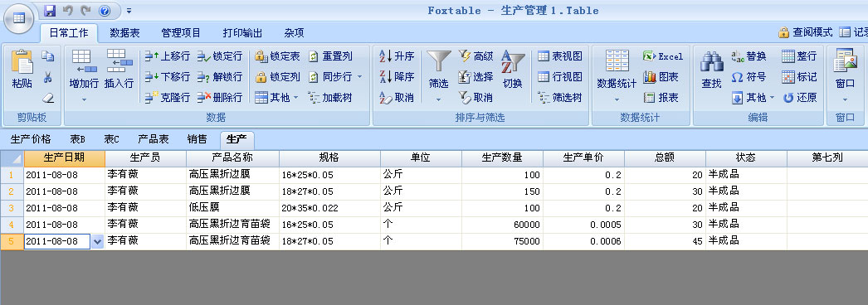Click the 图表 chart icon

pyautogui.click(x=649, y=77)
